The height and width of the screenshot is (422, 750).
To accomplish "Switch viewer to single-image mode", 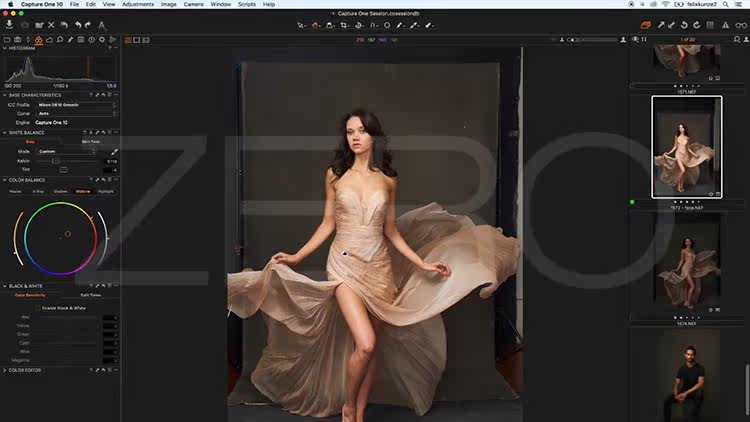I will click(137, 40).
